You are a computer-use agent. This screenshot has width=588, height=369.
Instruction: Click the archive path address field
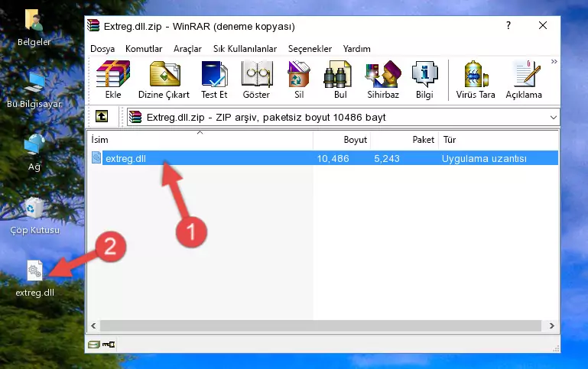click(343, 117)
